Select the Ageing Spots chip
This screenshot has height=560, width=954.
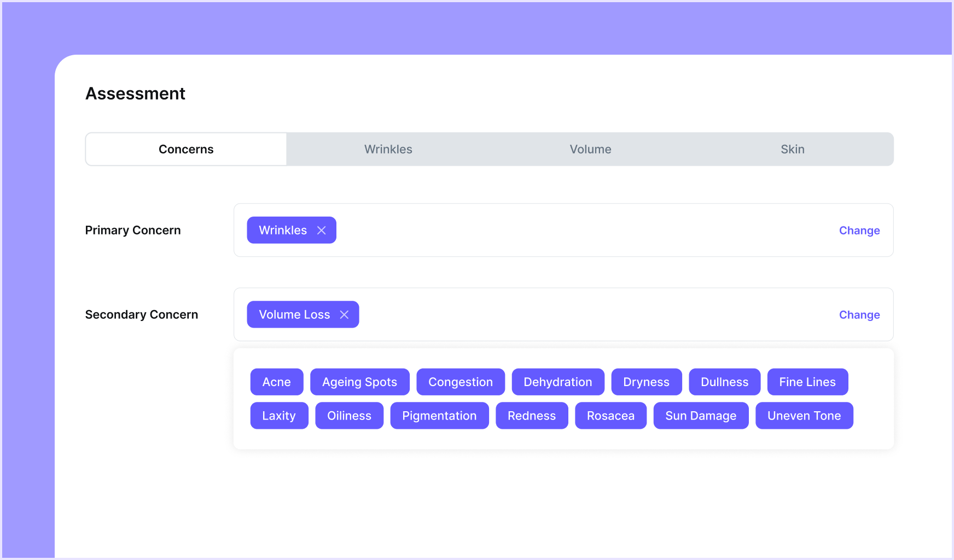click(360, 382)
